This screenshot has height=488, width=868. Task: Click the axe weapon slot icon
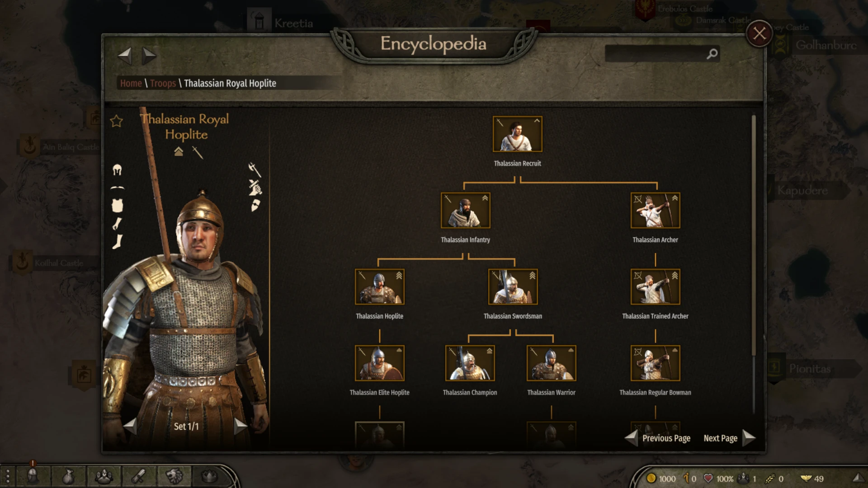[255, 169]
